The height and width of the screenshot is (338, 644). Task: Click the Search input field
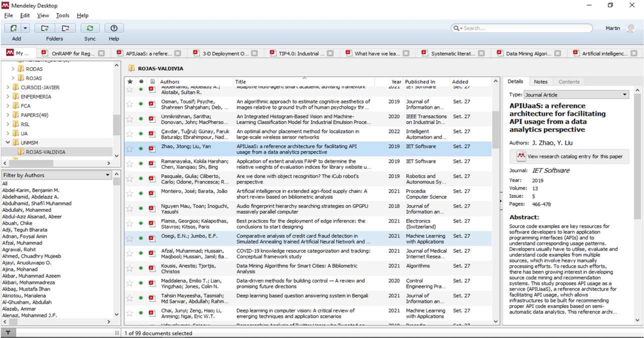[x=525, y=28]
